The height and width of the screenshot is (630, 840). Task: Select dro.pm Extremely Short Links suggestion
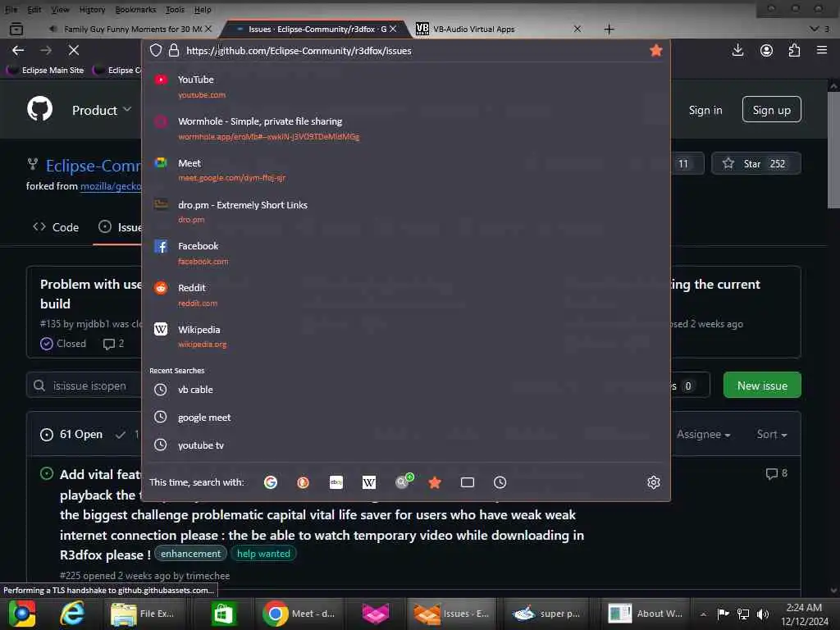pos(406,211)
